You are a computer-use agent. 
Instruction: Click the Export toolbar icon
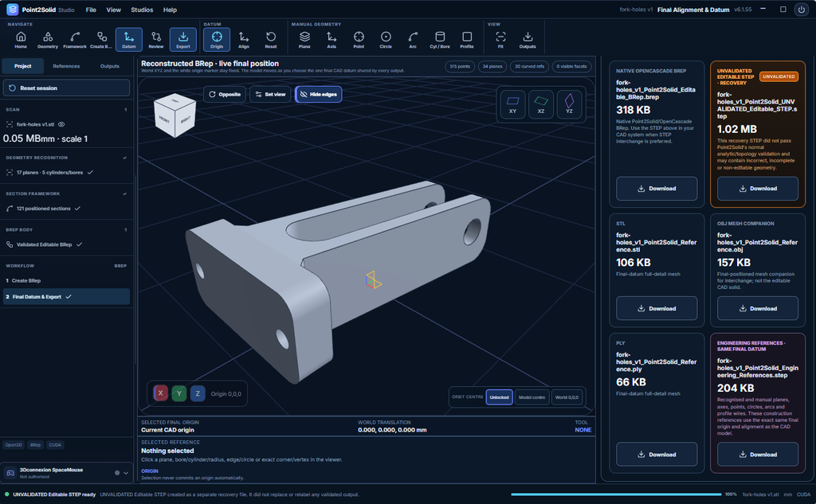tap(183, 40)
